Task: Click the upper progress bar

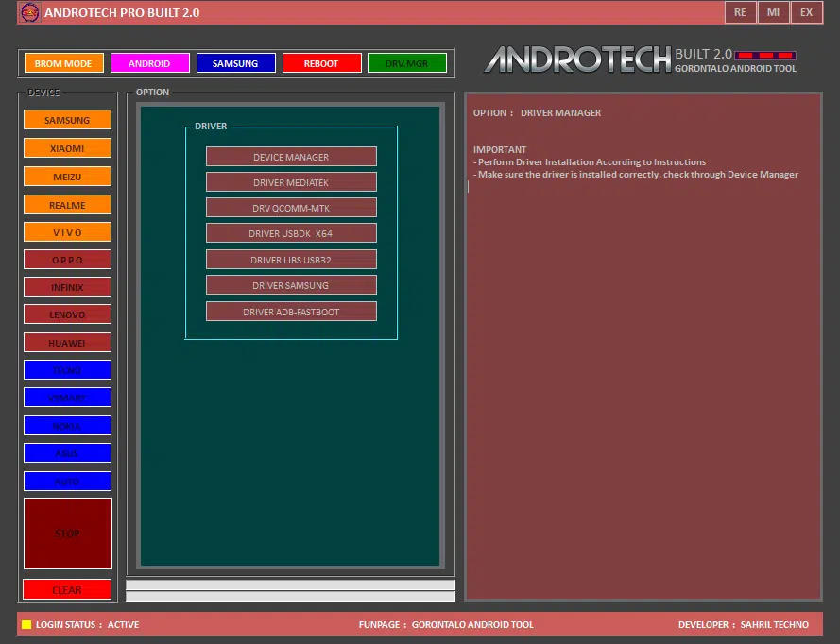Action: tap(290, 585)
